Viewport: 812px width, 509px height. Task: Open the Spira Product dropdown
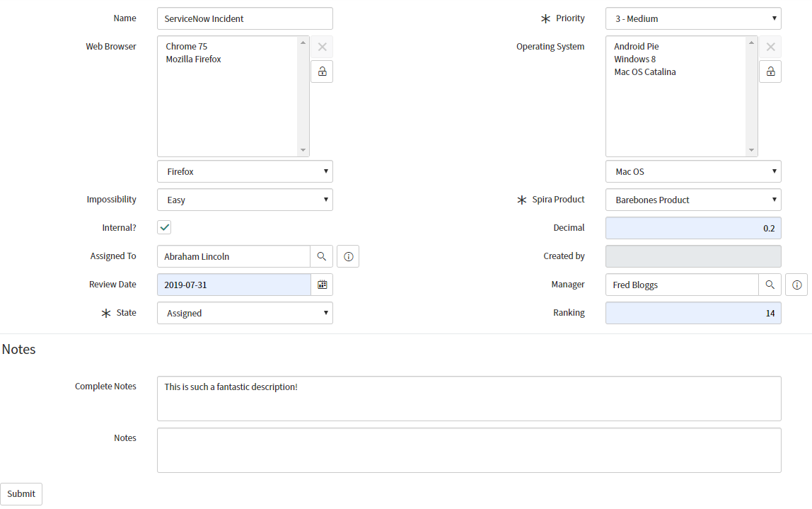(x=693, y=200)
